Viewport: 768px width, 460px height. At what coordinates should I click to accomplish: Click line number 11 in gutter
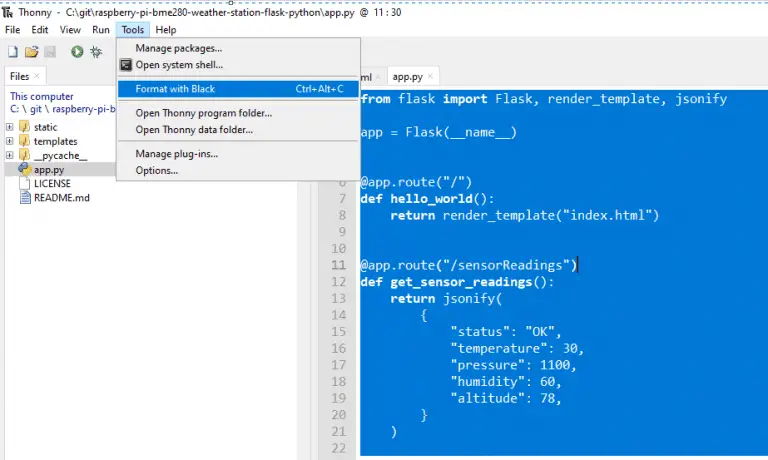coord(338,265)
